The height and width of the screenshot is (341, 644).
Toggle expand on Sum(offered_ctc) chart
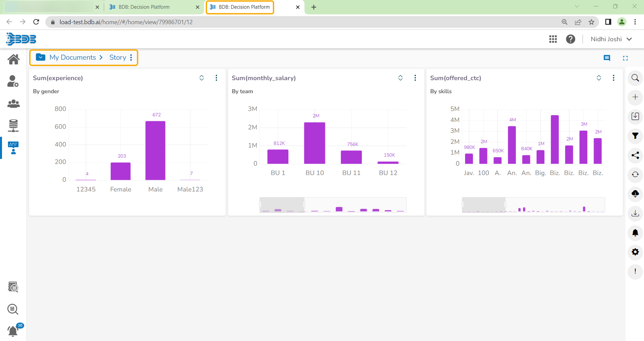click(x=599, y=78)
